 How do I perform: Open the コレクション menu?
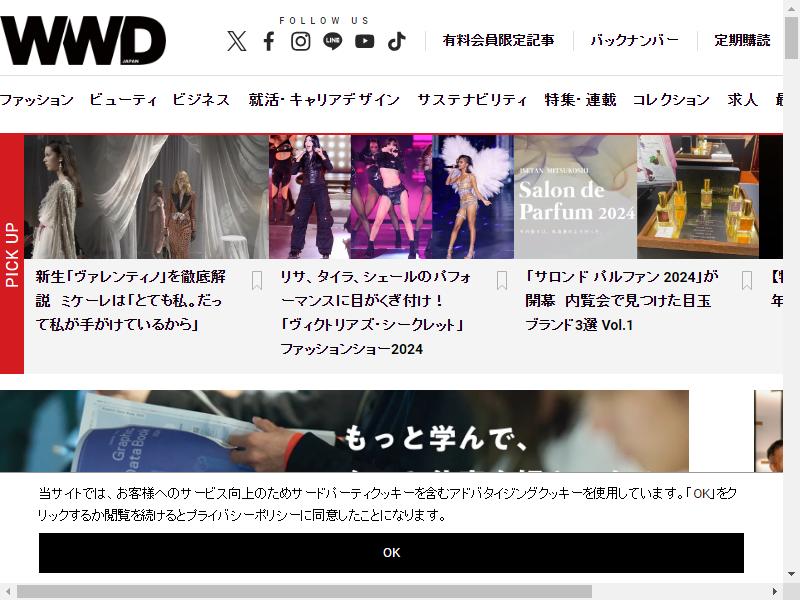(671, 99)
